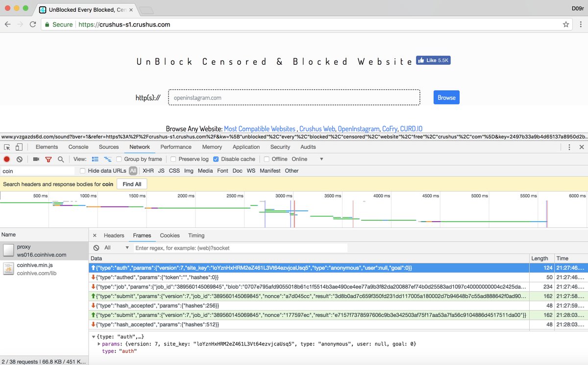Toggle the network filter funnel icon
This screenshot has height=365, width=588.
coord(49,159)
